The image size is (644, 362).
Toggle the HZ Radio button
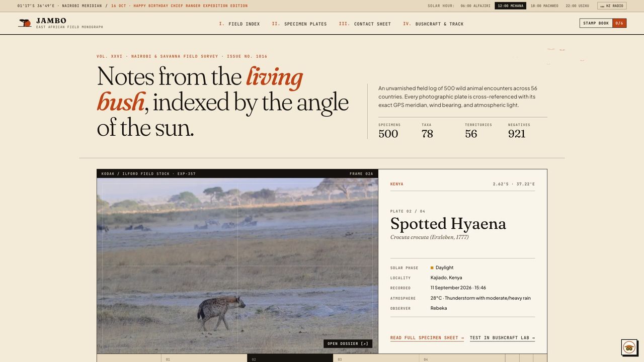click(x=612, y=6)
